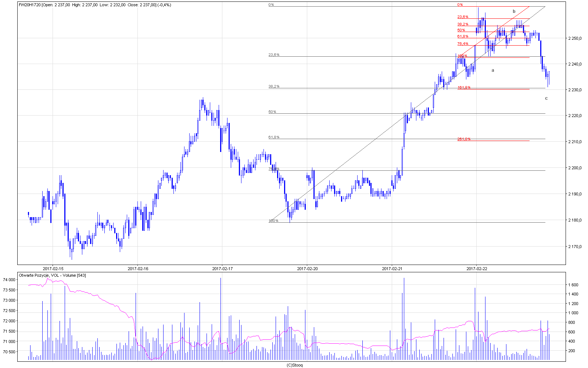This screenshot has height=368, width=588.
Task: Select the 72 500 open interest axis value
Action: [9, 311]
